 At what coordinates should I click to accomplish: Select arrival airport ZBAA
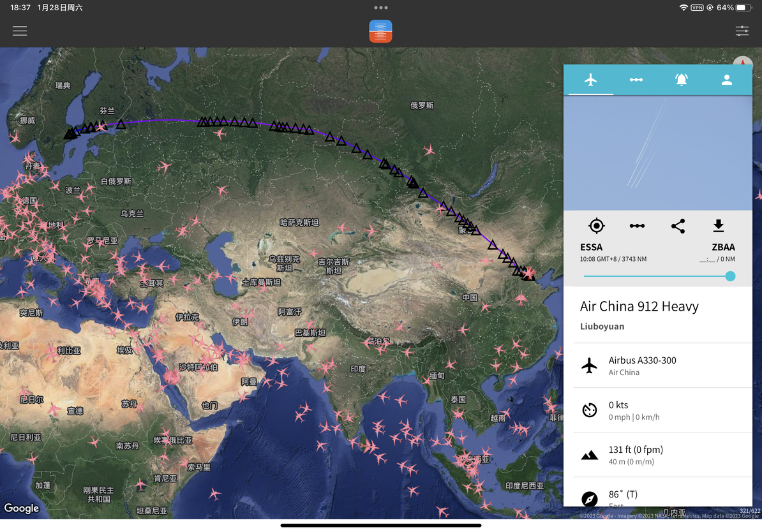(x=723, y=248)
